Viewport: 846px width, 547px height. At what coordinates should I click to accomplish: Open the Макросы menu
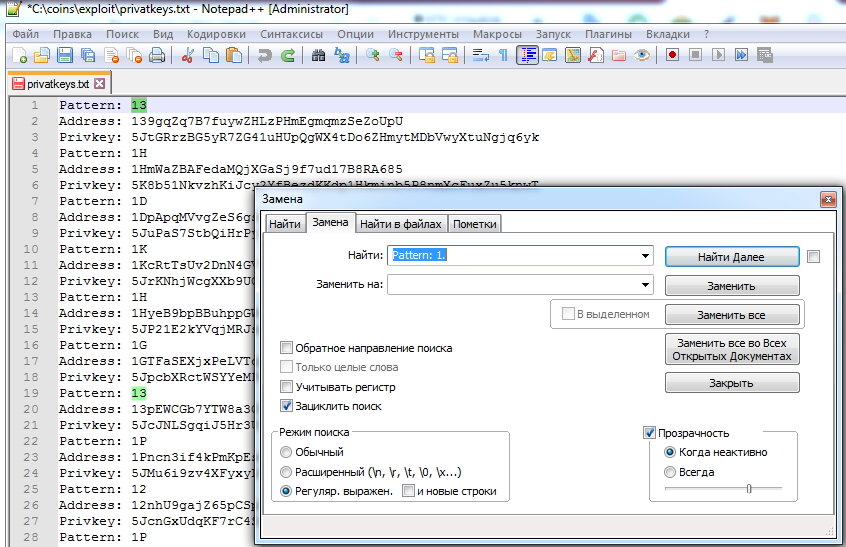tap(497, 34)
